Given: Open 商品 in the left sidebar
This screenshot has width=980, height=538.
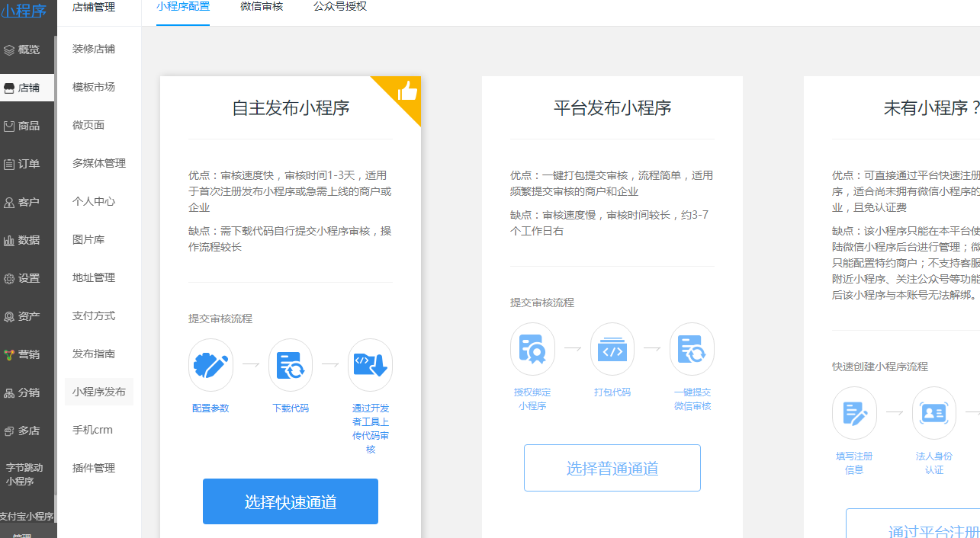Looking at the screenshot, I should pos(28,126).
